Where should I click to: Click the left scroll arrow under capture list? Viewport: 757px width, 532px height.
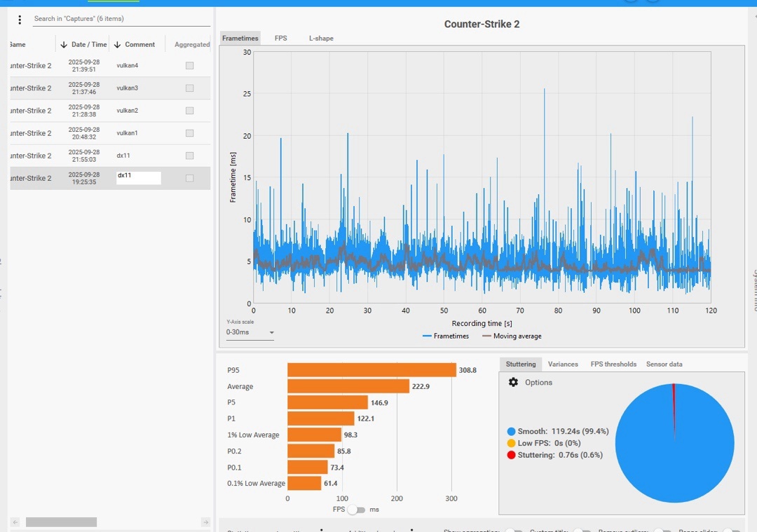[14, 522]
